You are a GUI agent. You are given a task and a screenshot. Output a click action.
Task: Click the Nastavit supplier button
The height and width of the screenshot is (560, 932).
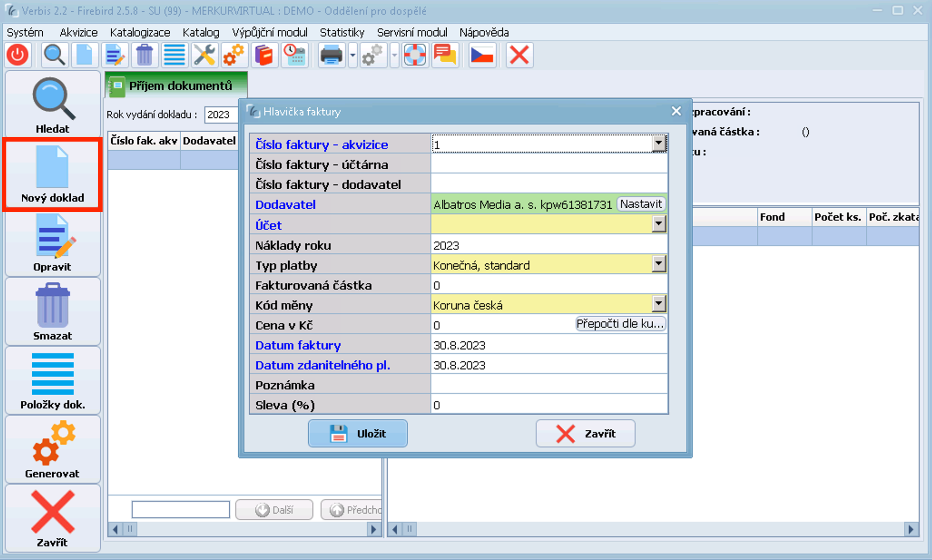(x=641, y=204)
